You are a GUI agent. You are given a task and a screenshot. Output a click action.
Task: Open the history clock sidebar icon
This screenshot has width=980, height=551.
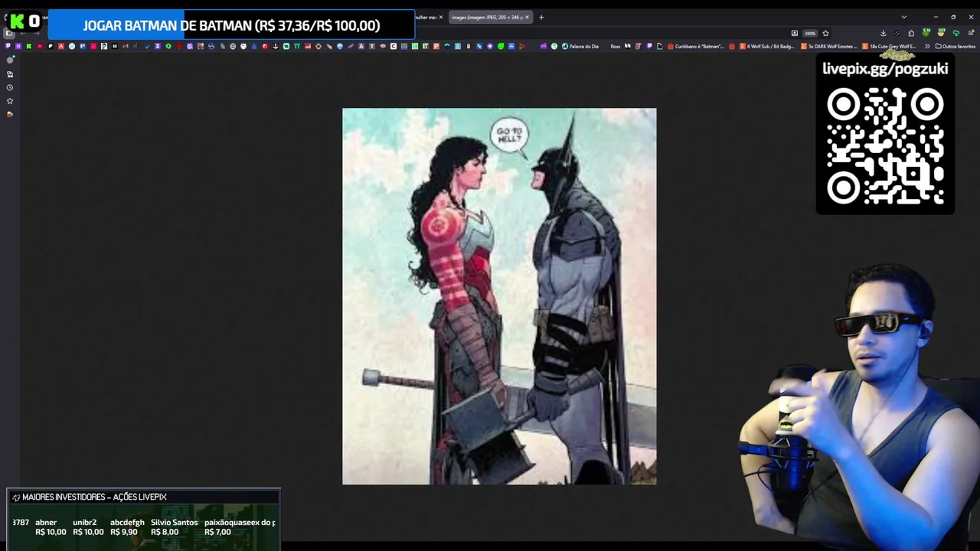coord(10,87)
